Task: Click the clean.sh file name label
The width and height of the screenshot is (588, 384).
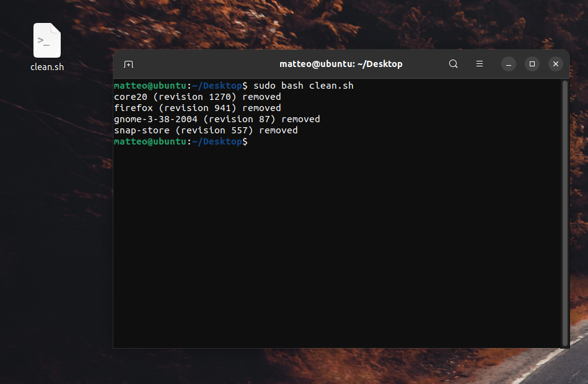Action: point(47,67)
